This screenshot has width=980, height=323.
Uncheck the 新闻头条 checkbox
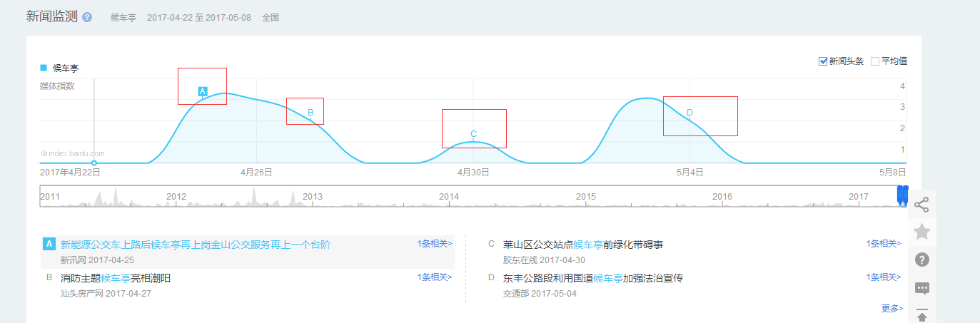pos(823,61)
